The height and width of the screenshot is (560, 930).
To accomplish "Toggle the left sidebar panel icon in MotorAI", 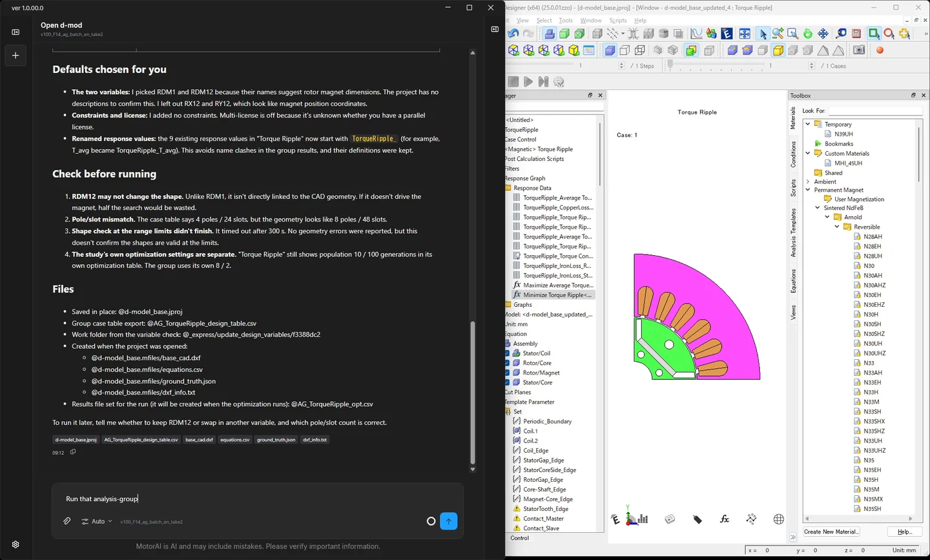I will [x=15, y=32].
